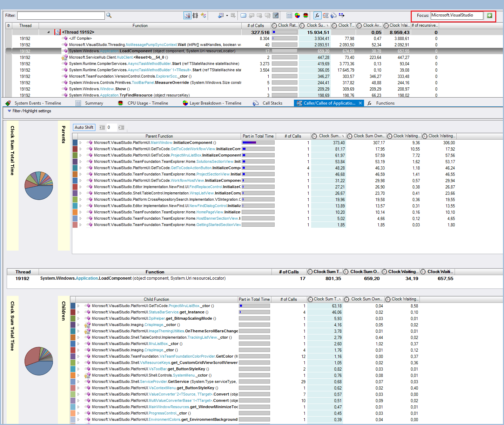Click the curly braces toolbar icon
The image size is (504, 425).
tap(195, 15)
